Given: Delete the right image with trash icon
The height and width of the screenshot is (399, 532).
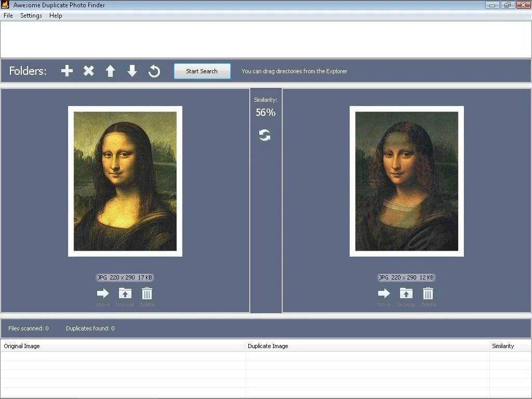Looking at the screenshot, I should [x=428, y=293].
